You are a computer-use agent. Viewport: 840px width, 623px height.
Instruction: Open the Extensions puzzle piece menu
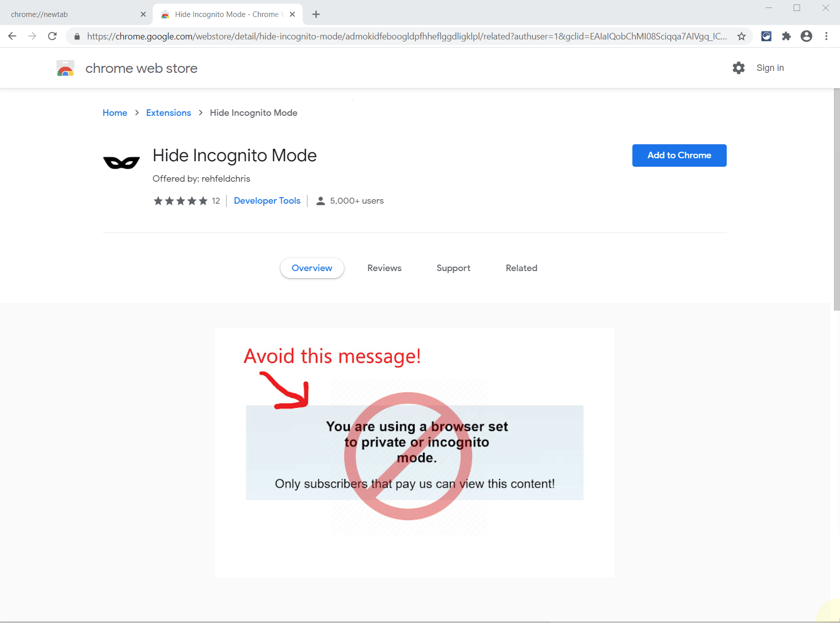(787, 36)
